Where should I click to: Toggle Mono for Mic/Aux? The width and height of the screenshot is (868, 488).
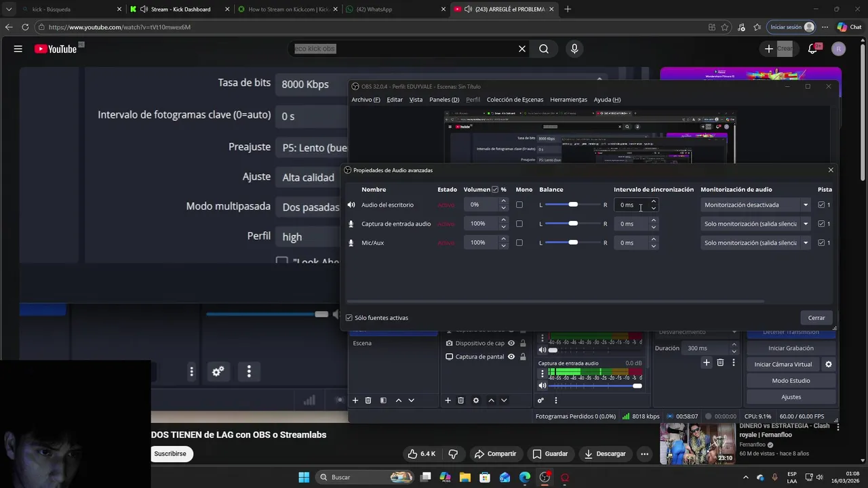pos(519,243)
